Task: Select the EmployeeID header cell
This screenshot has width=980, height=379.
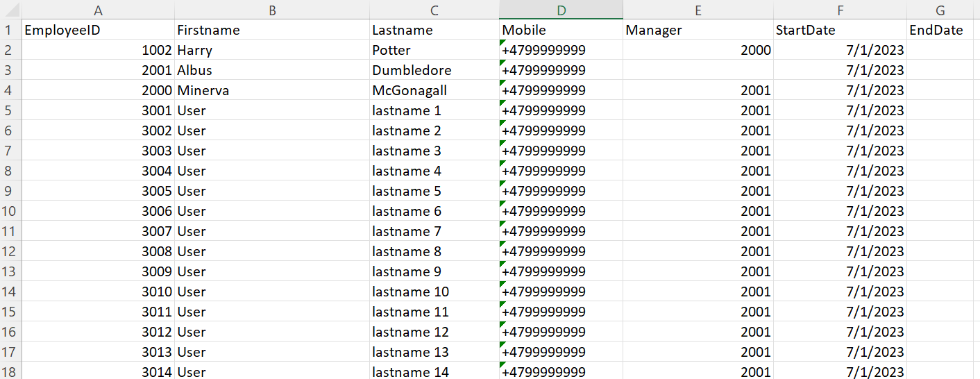Action: tap(98, 30)
